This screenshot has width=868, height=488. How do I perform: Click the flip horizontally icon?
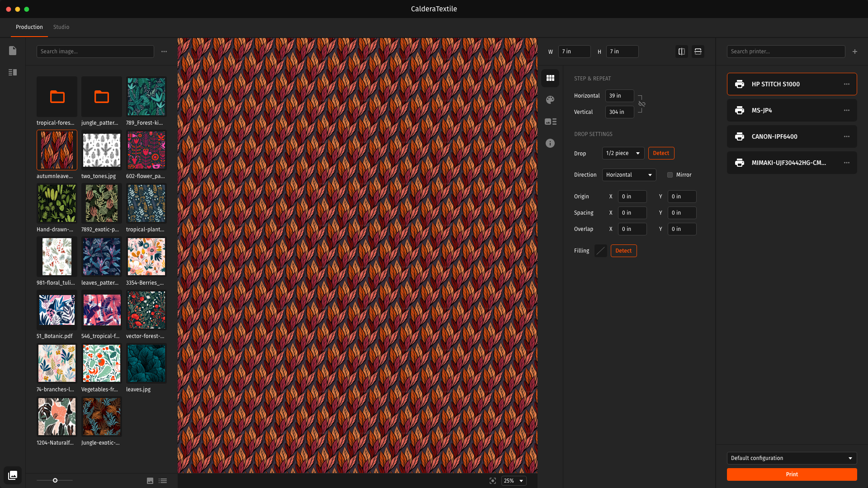pos(682,52)
